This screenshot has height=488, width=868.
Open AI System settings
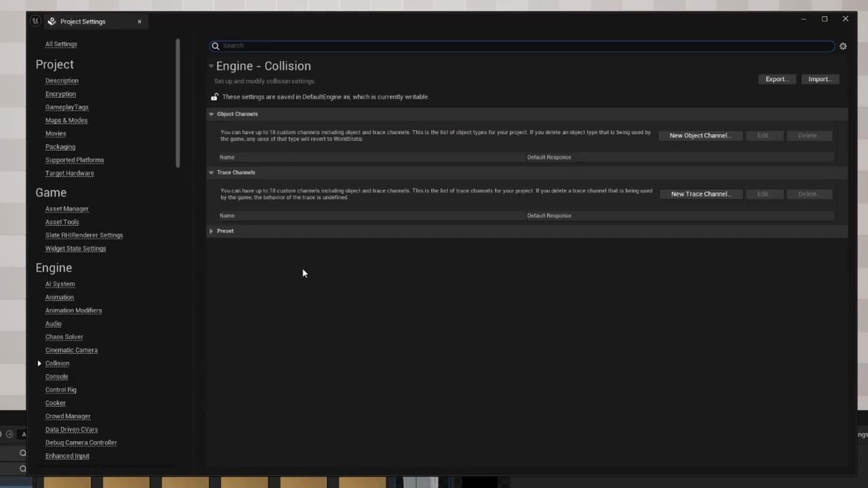[60, 284]
